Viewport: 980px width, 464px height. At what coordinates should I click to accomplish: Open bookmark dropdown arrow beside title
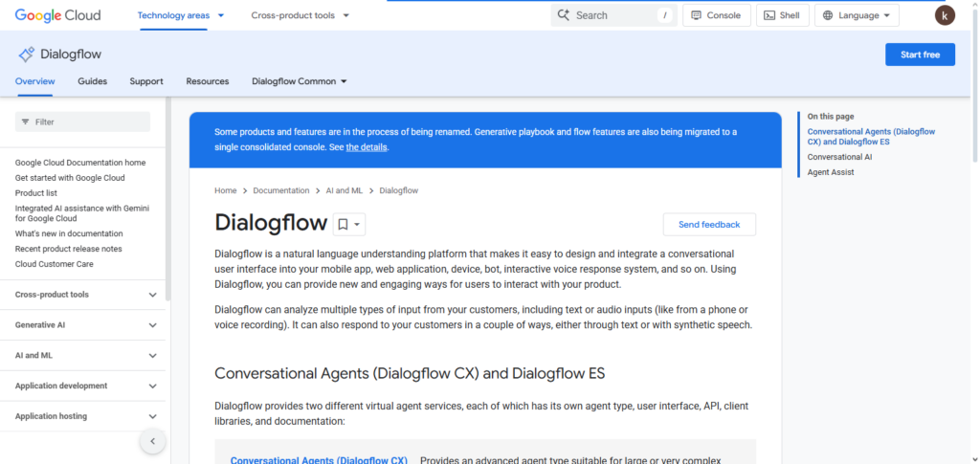click(x=357, y=225)
